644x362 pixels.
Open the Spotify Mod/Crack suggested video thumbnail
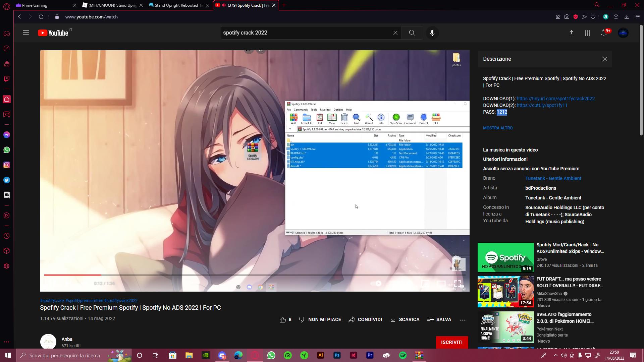point(505,257)
